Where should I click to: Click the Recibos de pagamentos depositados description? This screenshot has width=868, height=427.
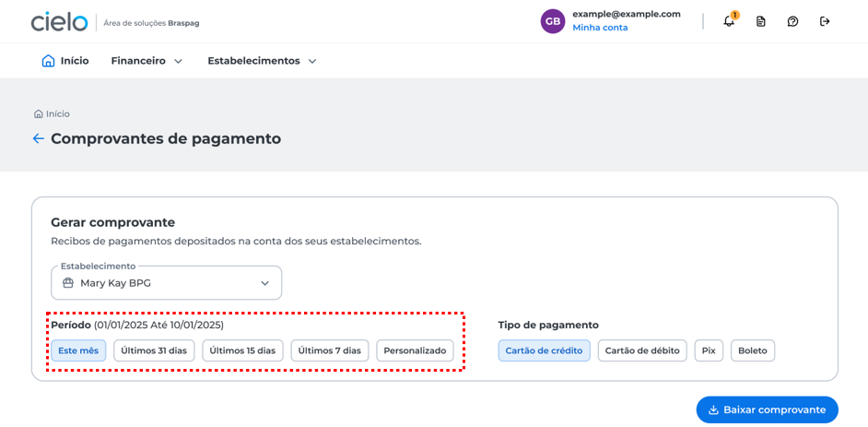click(x=237, y=242)
